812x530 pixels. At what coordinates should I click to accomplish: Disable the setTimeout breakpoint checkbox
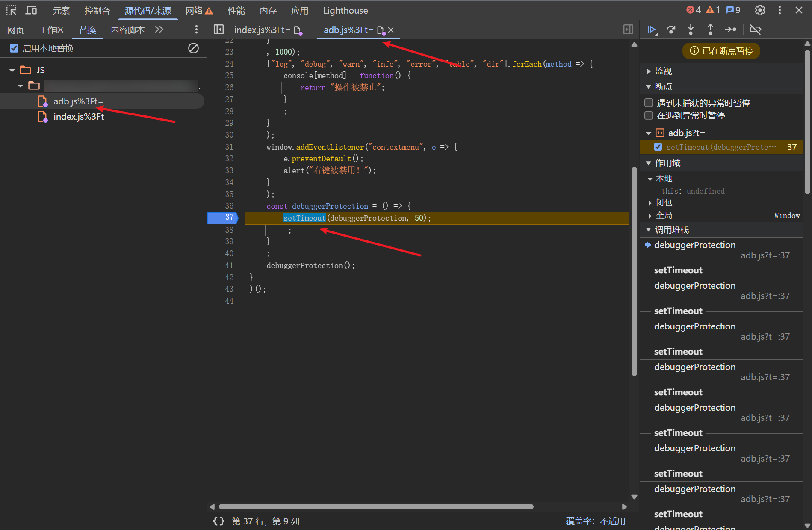pyautogui.click(x=658, y=147)
